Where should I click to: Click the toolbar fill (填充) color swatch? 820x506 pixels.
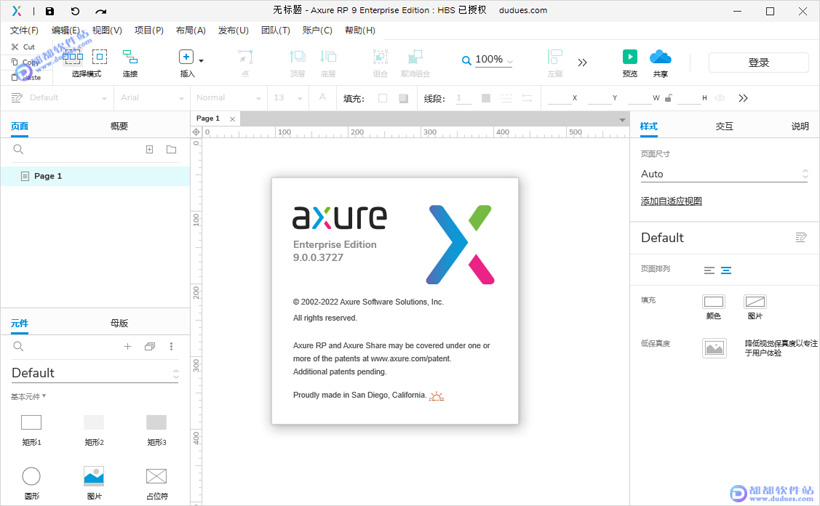(x=383, y=98)
